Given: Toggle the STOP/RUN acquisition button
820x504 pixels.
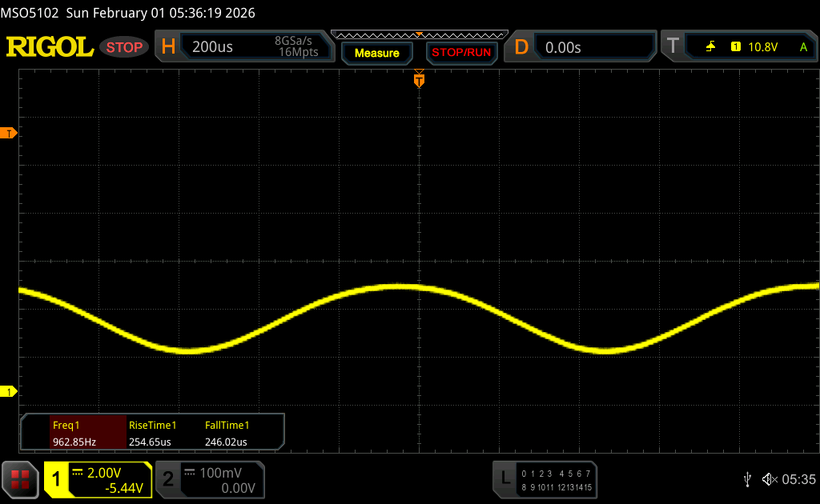Looking at the screenshot, I should (460, 53).
